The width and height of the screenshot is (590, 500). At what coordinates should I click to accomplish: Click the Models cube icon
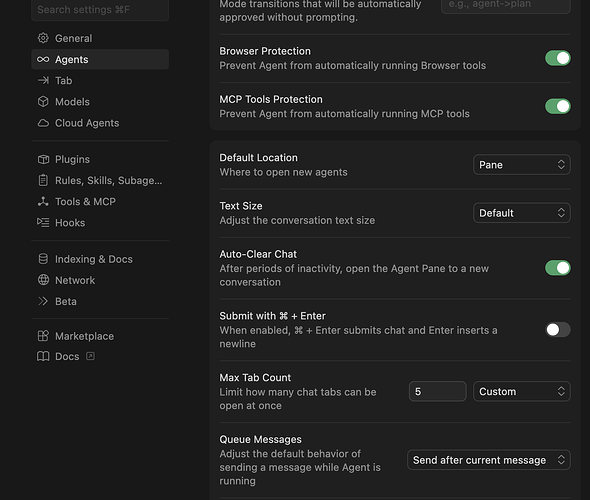click(x=43, y=102)
